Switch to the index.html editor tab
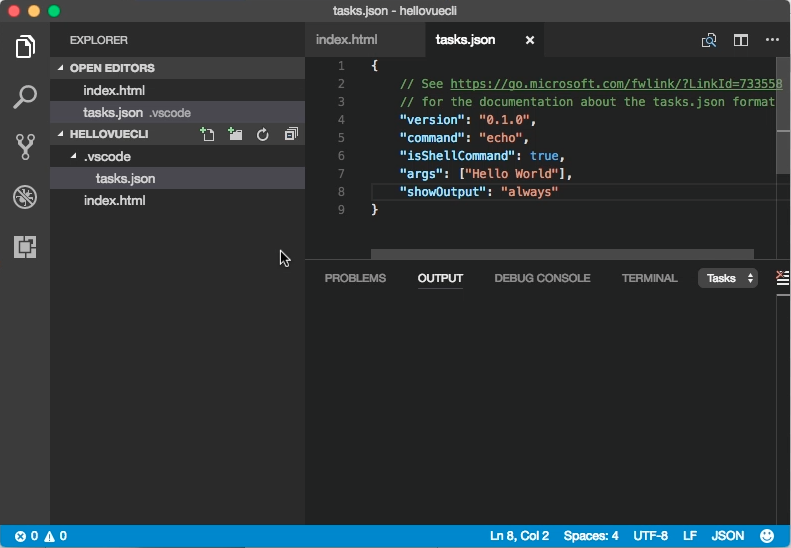791x548 pixels. [347, 40]
